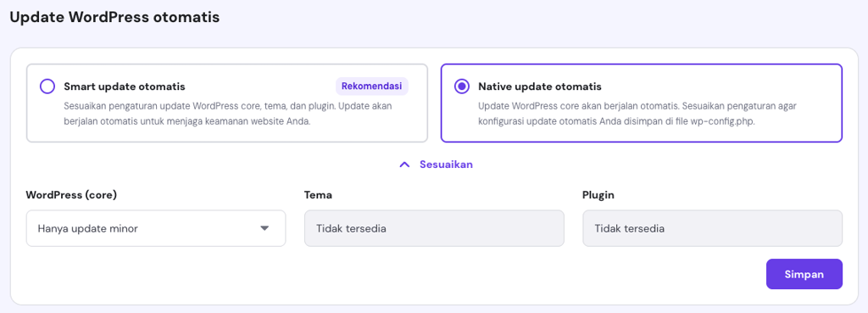Click the Native update otomatis title

click(540, 87)
